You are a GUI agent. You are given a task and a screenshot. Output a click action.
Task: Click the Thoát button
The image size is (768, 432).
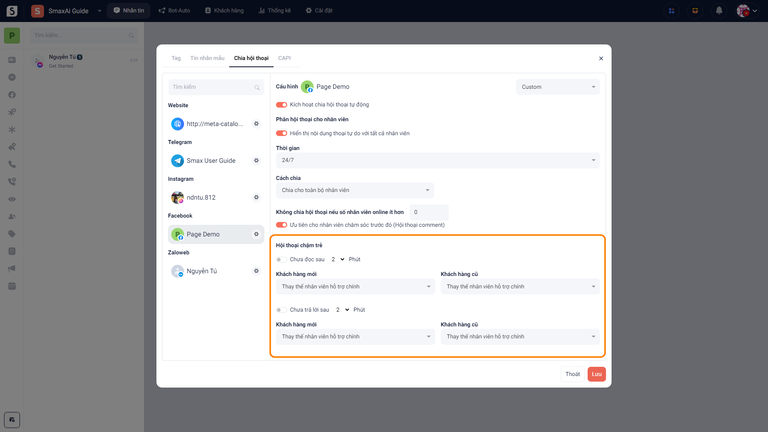click(572, 373)
